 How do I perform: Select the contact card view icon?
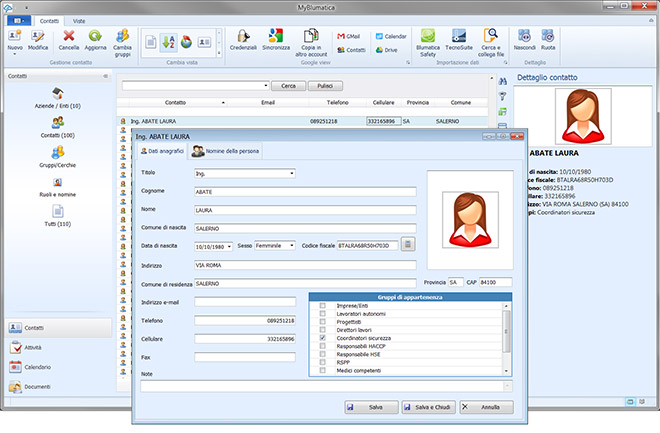pos(204,42)
